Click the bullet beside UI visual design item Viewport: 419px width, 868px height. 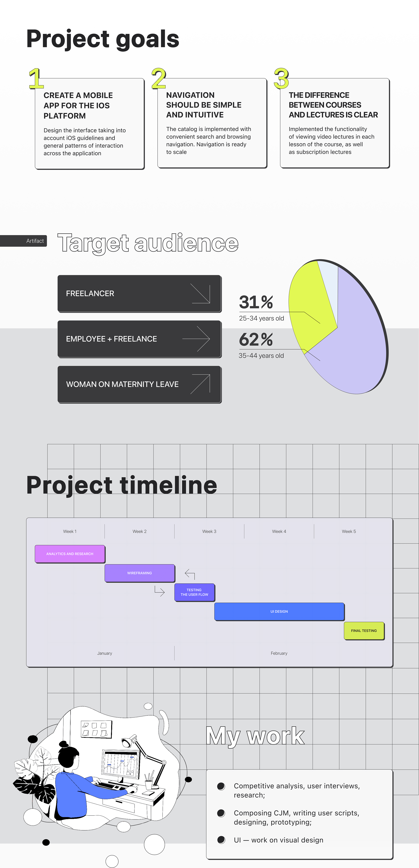pyautogui.click(x=221, y=840)
